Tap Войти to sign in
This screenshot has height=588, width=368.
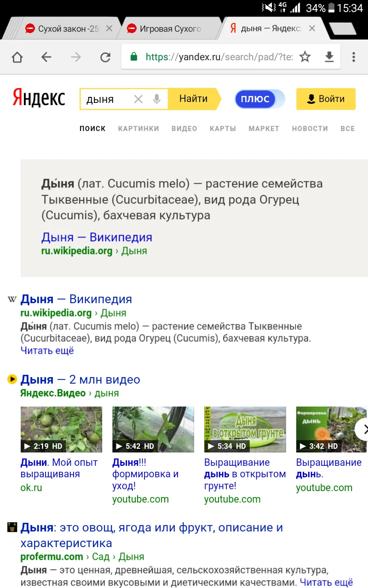point(326,98)
